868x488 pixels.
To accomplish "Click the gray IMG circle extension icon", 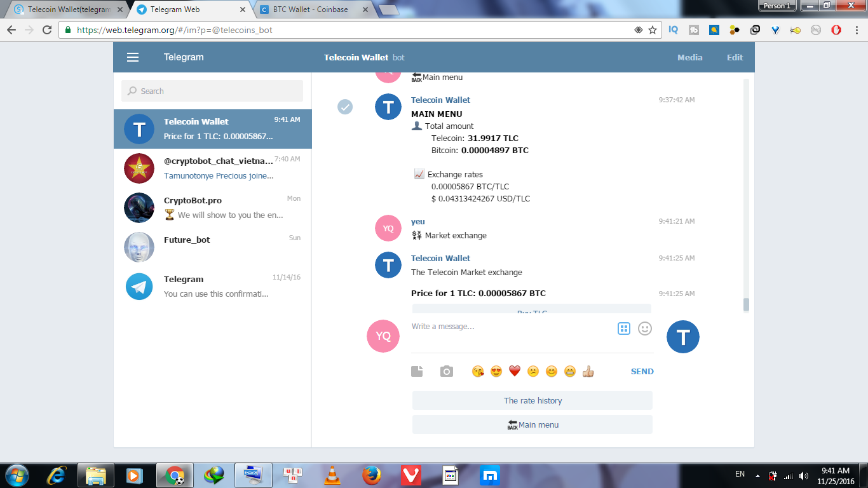I will point(816,30).
